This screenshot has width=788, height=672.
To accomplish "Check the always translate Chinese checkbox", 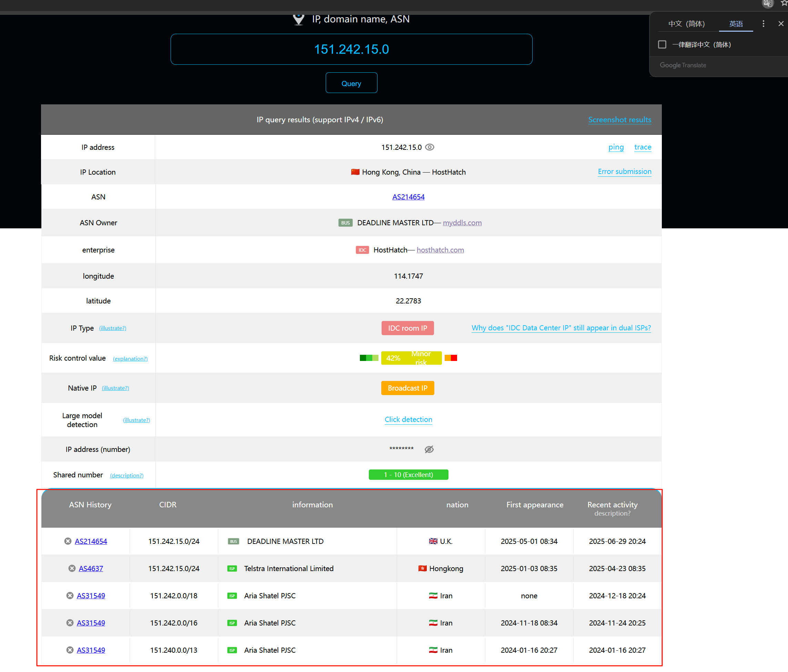I will tap(662, 44).
